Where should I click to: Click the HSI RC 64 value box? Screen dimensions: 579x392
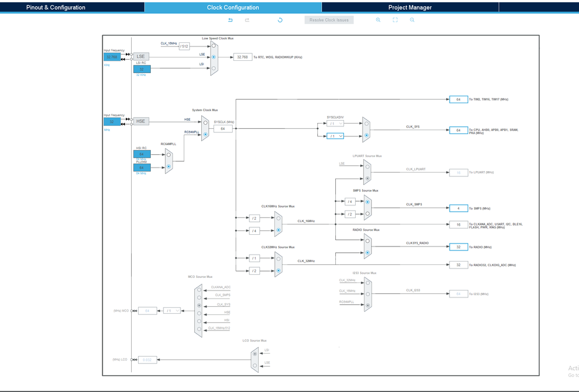[142, 154]
